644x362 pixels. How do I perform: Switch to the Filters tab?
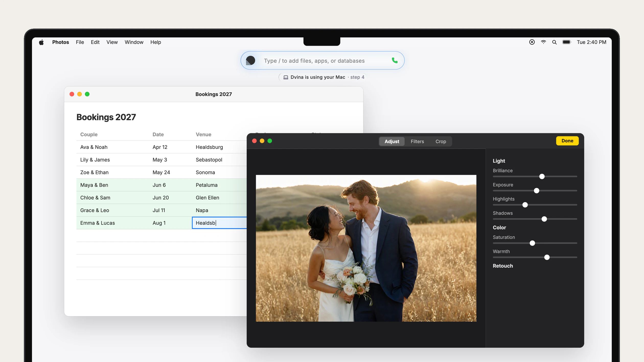pos(417,141)
